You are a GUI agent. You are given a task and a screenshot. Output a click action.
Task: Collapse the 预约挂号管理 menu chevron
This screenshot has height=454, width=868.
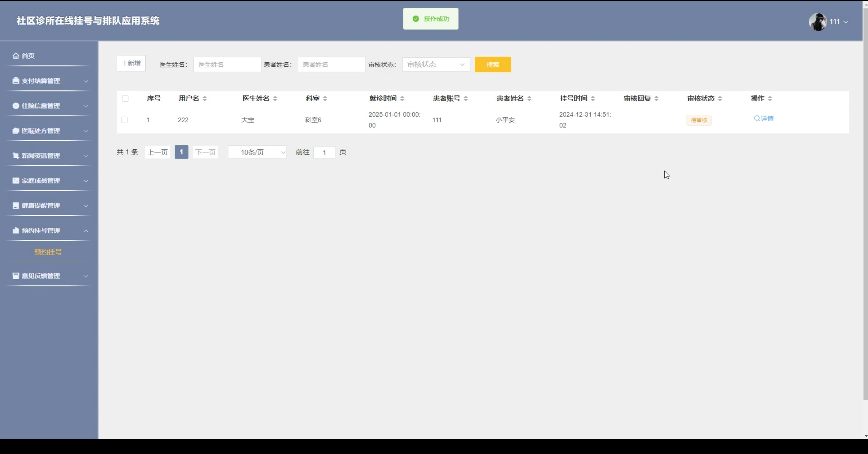[x=86, y=231]
